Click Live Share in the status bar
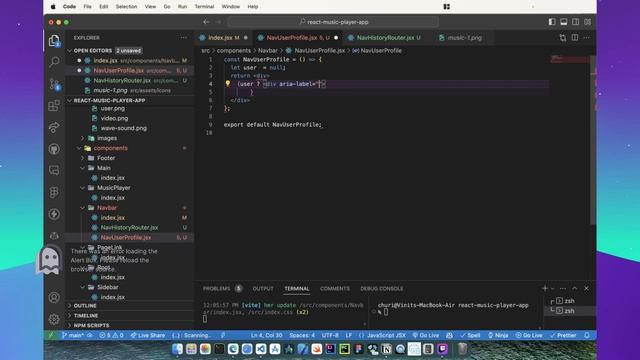This screenshot has height=360, width=640. pos(148,336)
